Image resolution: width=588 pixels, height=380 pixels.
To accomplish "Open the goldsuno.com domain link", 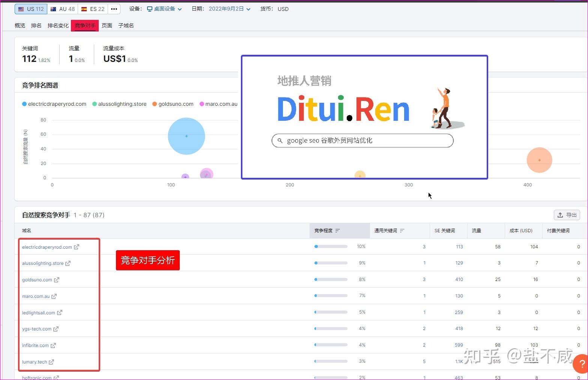I will 37,280.
